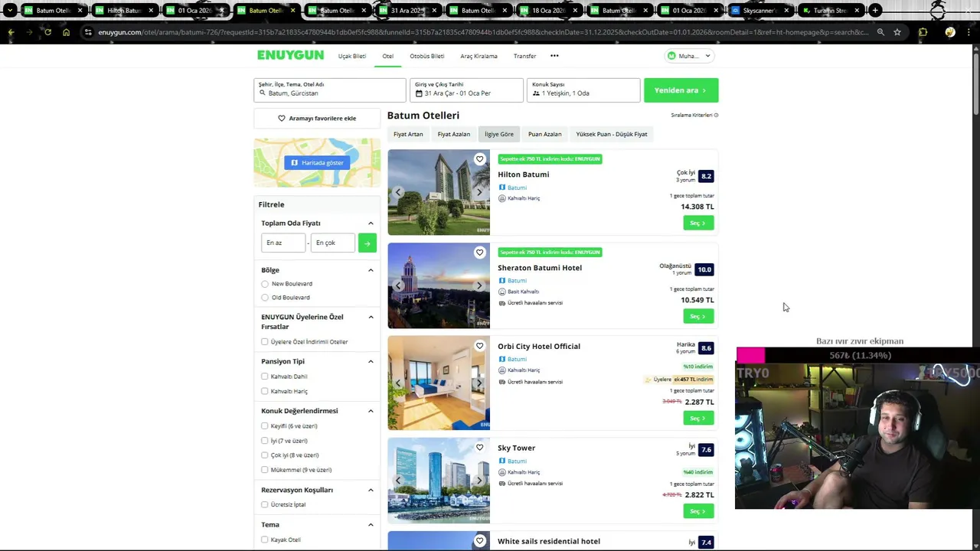Check Ücretsiz İptal option
Screen dimensions: 980x551
[x=265, y=505]
